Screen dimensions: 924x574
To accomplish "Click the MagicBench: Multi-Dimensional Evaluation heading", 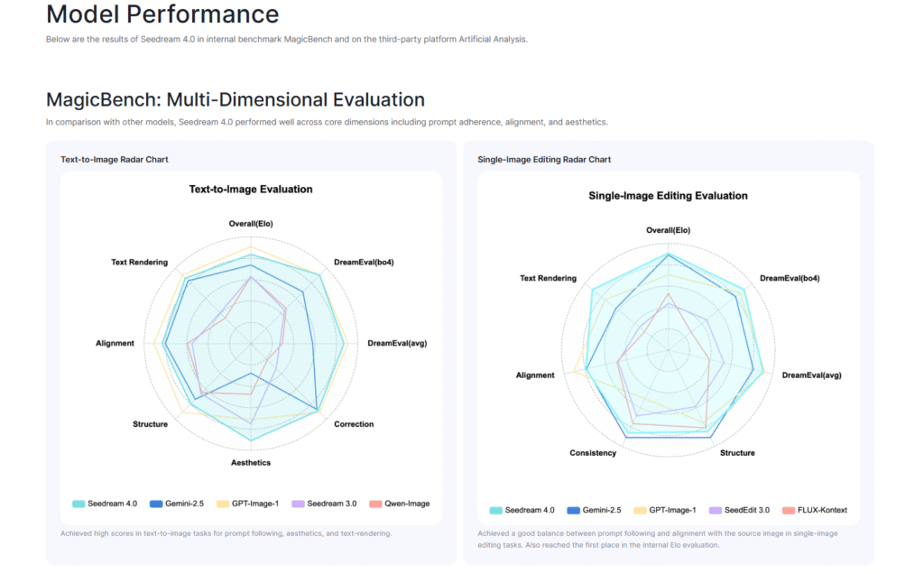I will (236, 99).
